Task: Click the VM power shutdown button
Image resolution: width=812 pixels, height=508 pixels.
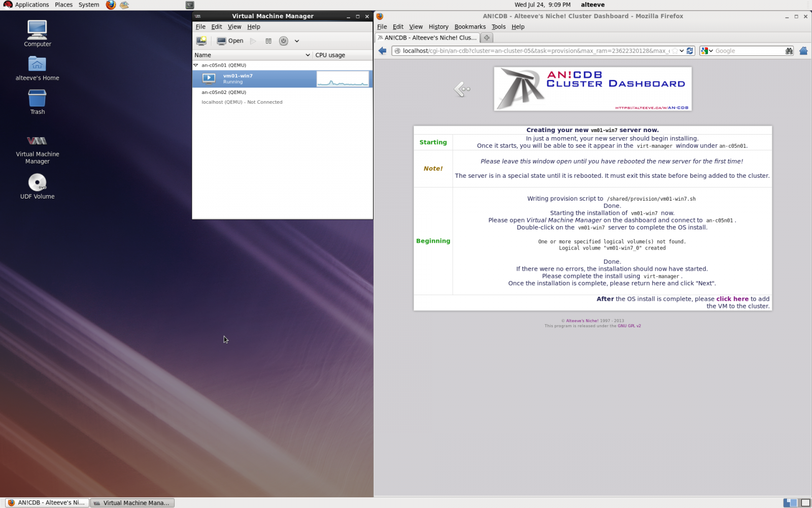Action: [x=284, y=41]
